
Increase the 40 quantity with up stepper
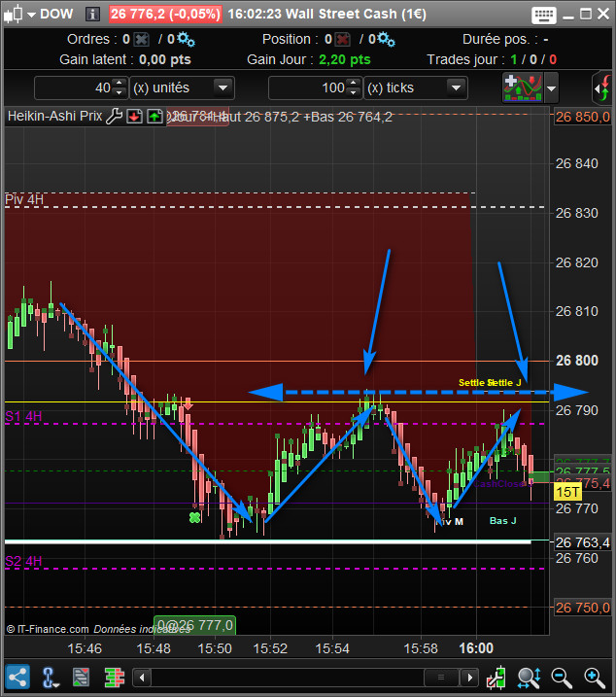(120, 83)
